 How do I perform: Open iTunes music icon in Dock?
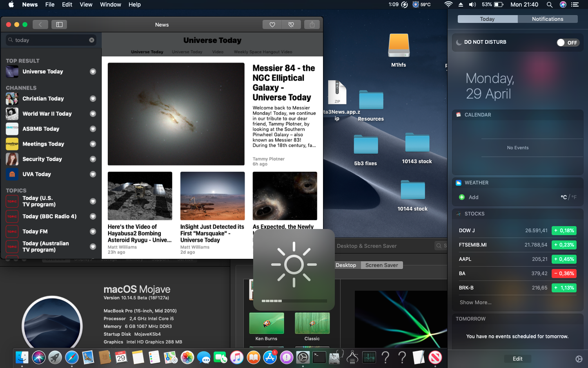click(x=237, y=357)
